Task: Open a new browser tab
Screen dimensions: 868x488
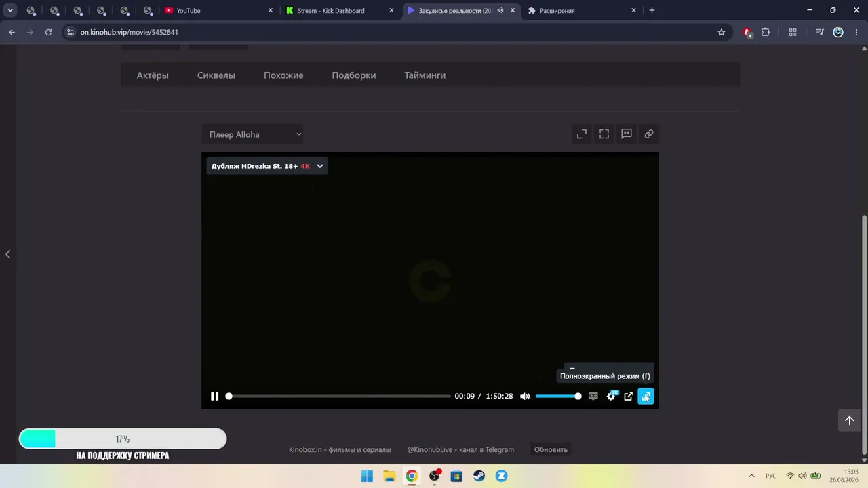Action: 652,10
